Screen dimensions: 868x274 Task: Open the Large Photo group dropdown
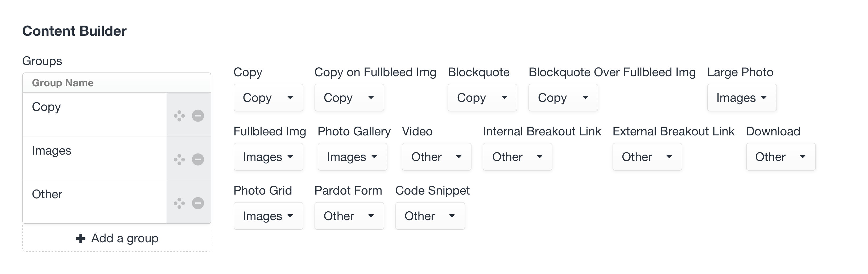742,98
